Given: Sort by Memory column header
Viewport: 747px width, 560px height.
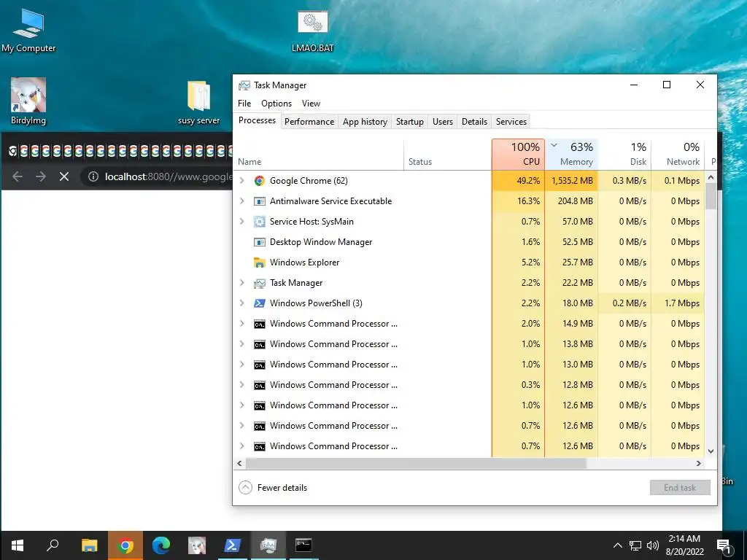Looking at the screenshot, I should 572,155.
